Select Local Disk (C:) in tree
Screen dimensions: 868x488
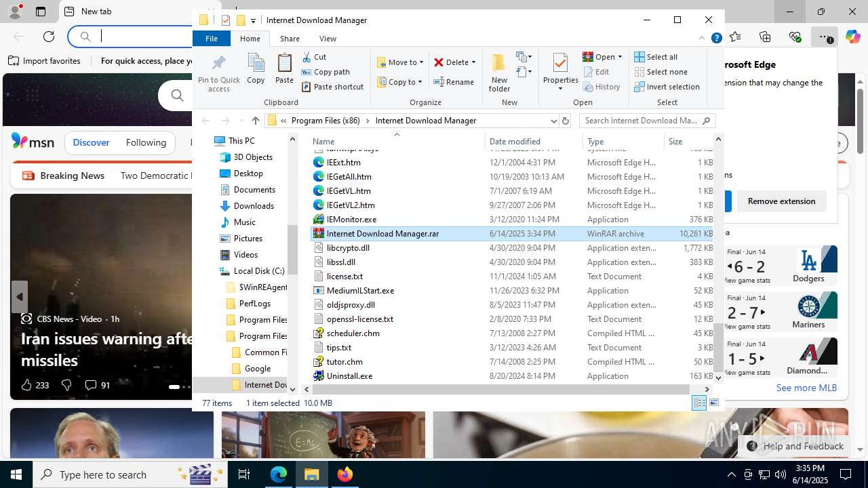259,271
